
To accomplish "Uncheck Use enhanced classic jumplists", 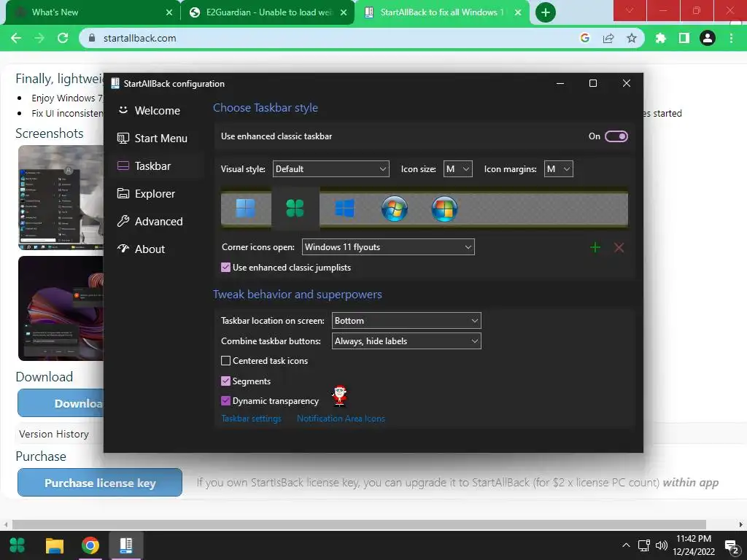I will click(x=226, y=268).
